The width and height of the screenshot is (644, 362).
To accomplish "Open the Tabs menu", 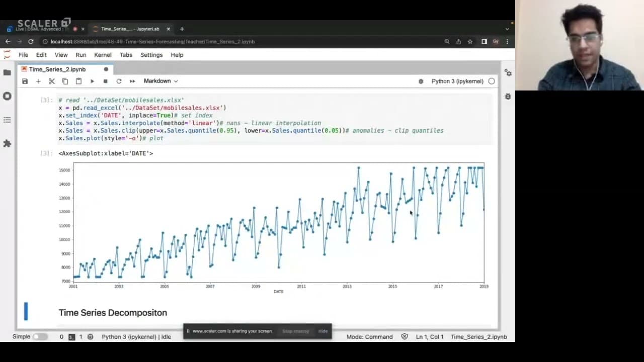I will (126, 55).
